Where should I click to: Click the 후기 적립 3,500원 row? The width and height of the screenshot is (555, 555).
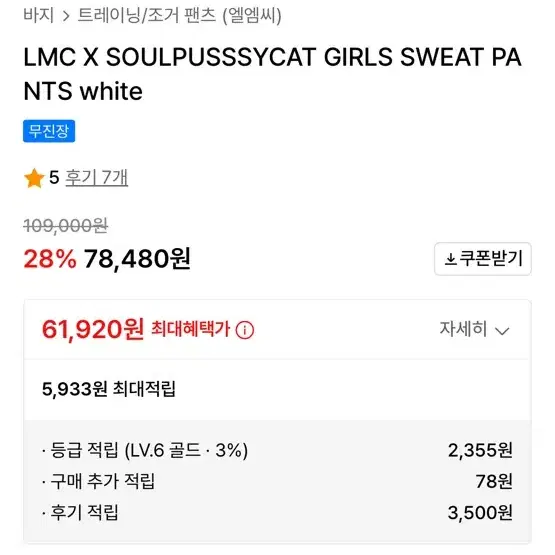click(x=277, y=513)
